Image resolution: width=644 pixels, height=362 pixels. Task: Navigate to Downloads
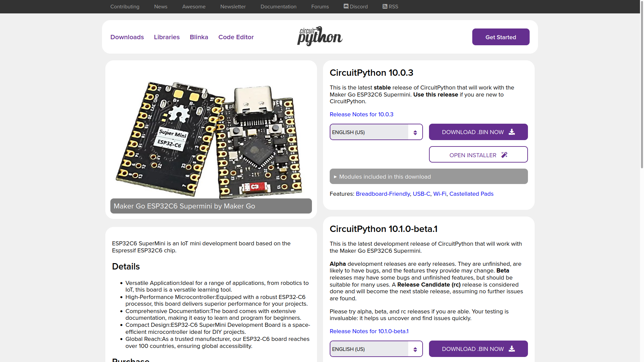pos(127,37)
